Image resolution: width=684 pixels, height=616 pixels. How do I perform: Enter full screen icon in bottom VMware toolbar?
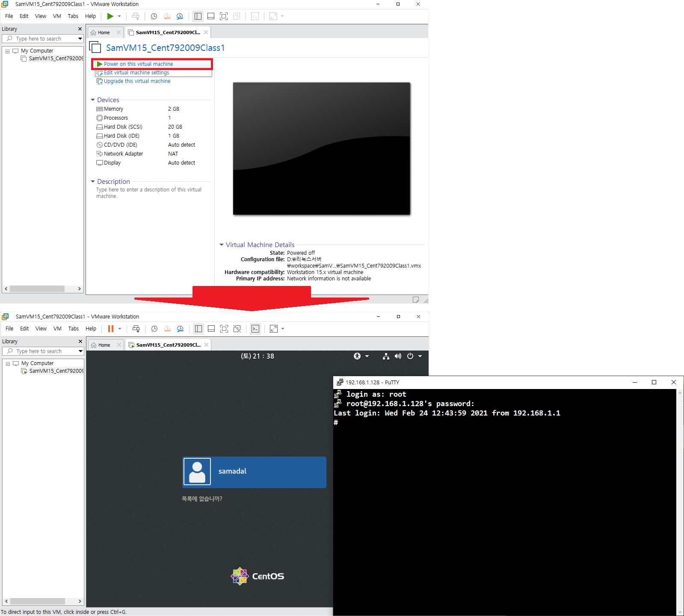point(224,329)
